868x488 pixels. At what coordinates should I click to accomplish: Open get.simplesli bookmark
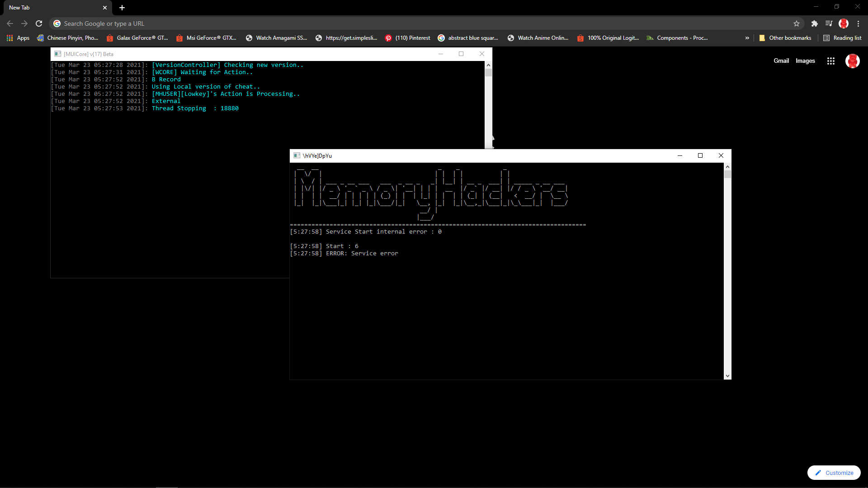pyautogui.click(x=346, y=38)
